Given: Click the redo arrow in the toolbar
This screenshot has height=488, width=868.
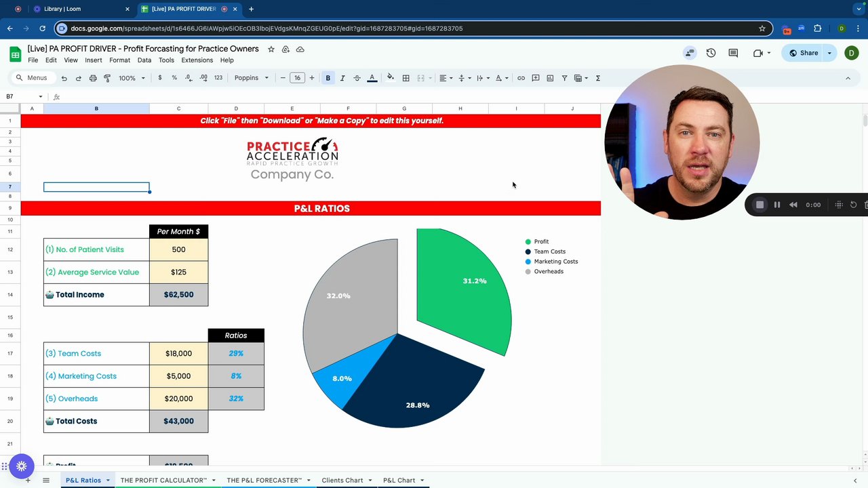Looking at the screenshot, I should (x=79, y=78).
